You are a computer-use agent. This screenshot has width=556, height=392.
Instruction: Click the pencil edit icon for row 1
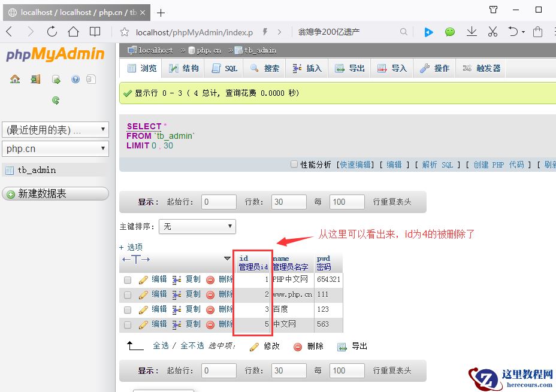coord(143,279)
